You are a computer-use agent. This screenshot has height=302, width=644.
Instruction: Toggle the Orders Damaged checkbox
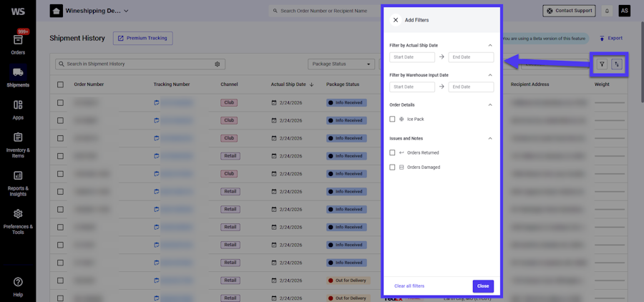[392, 167]
